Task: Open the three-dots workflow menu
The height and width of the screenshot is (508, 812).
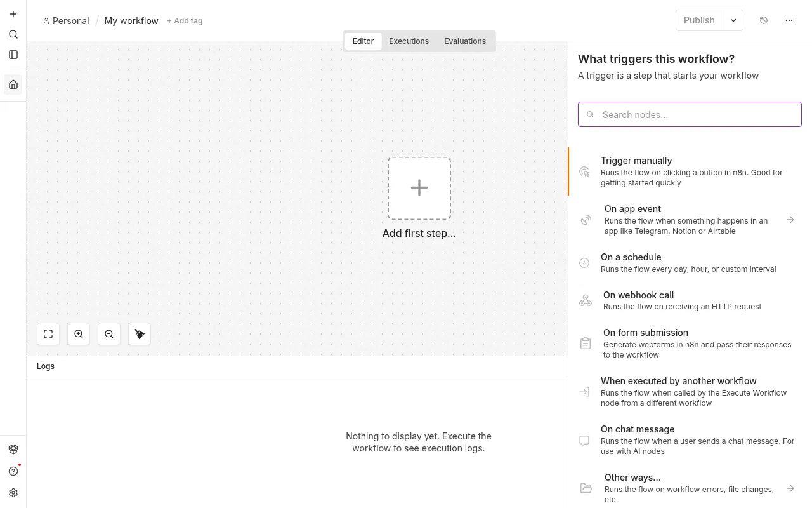Action: 789,20
